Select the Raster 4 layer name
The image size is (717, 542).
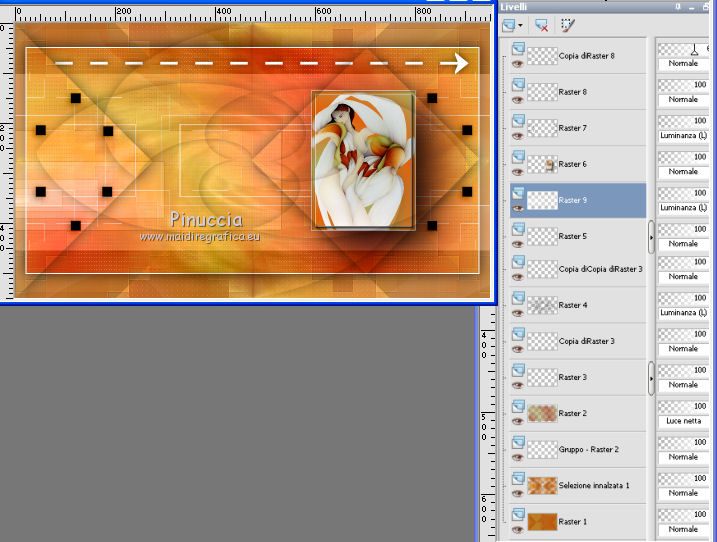[x=573, y=305]
